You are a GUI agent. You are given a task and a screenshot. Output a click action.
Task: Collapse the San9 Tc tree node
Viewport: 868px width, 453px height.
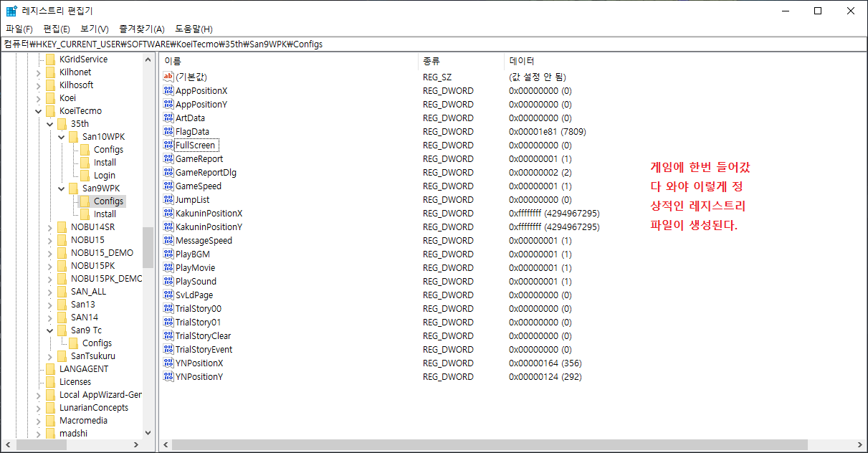click(49, 330)
